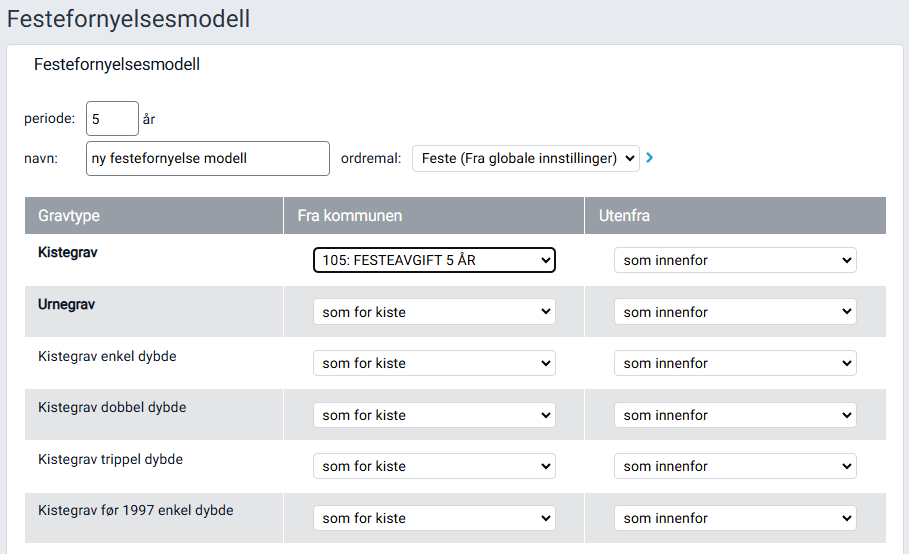Open Kistegrav Fra kommunen dropdown
Image resolution: width=909 pixels, height=554 pixels.
click(434, 260)
